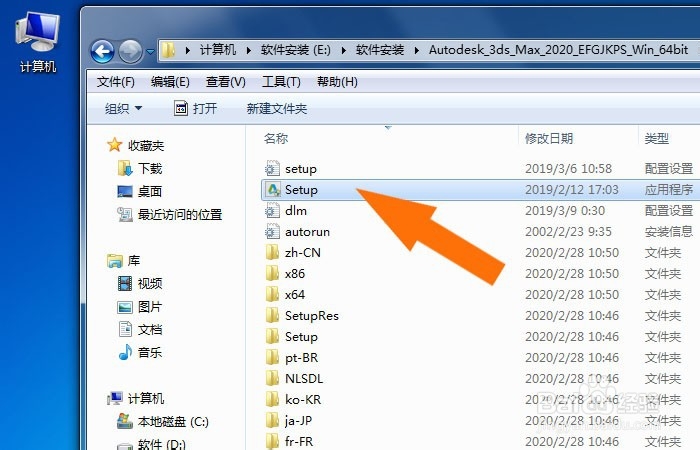Navigate to 计算机 in the address bar
Image resolution: width=700 pixels, height=450 pixels.
[x=217, y=50]
